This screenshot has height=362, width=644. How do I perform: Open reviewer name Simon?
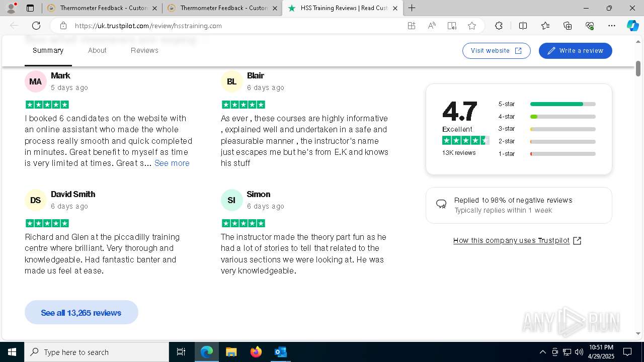tap(259, 194)
